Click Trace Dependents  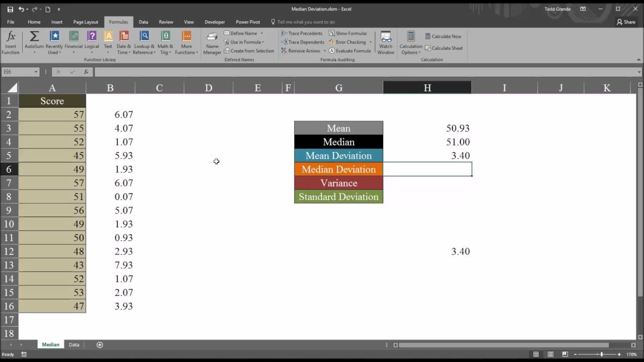[x=302, y=42]
